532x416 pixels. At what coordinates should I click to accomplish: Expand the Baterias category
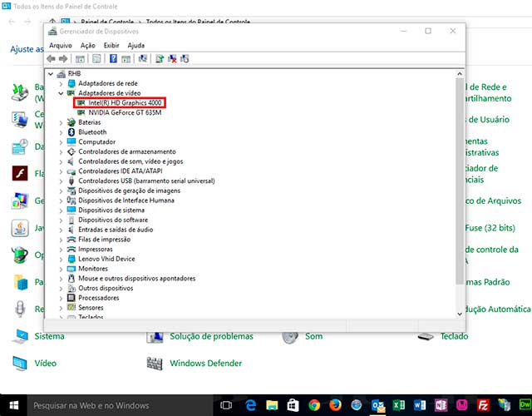click(x=61, y=122)
